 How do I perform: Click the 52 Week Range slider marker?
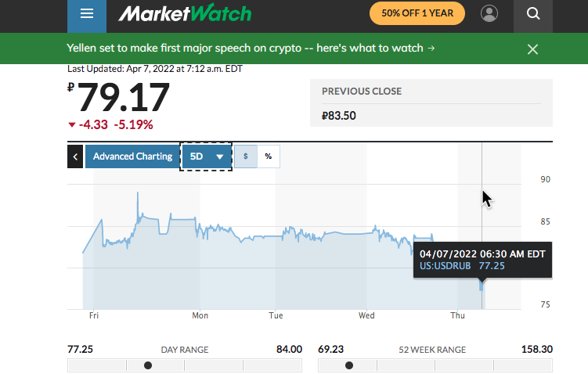(x=349, y=365)
